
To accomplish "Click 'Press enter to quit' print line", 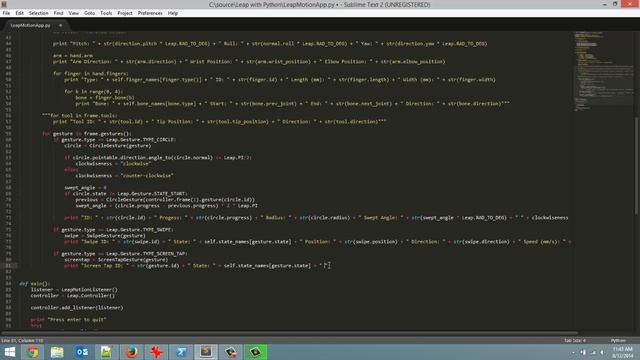I will (69, 320).
